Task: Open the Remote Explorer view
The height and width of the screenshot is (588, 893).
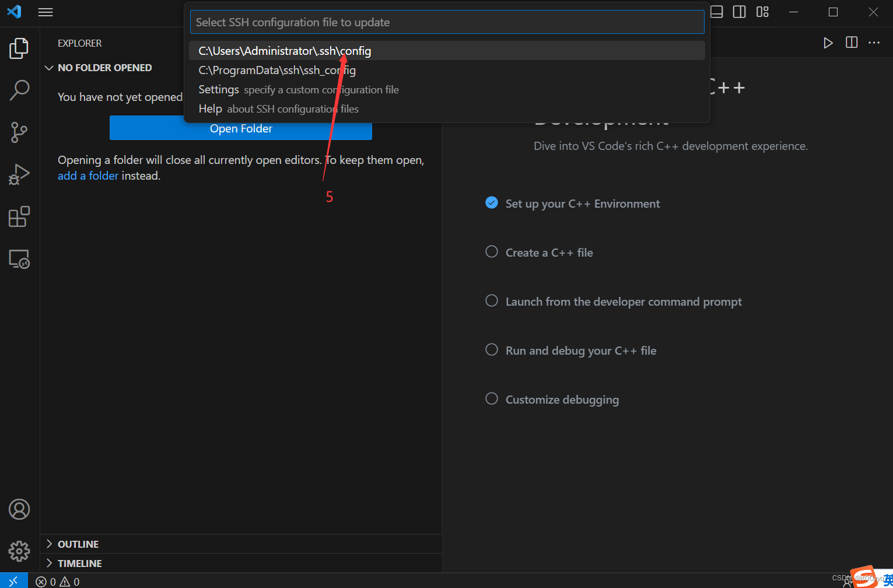Action: pyautogui.click(x=19, y=258)
